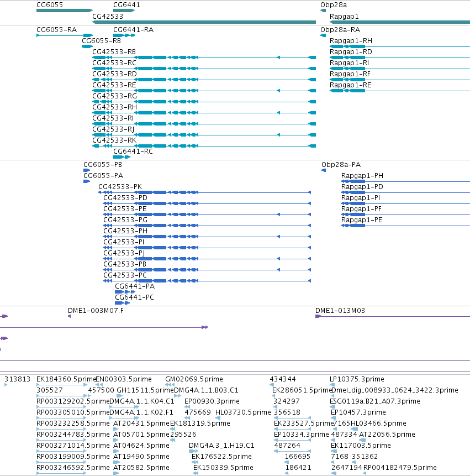
Task: Select protein label CG42533-PE
Action: pyautogui.click(x=125, y=209)
